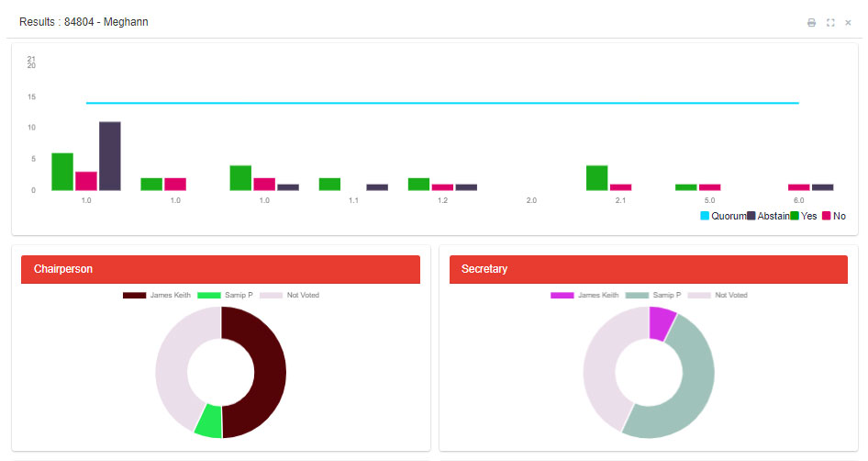
Task: Toggle the No legend item in the bar chart
Action: pos(833,216)
